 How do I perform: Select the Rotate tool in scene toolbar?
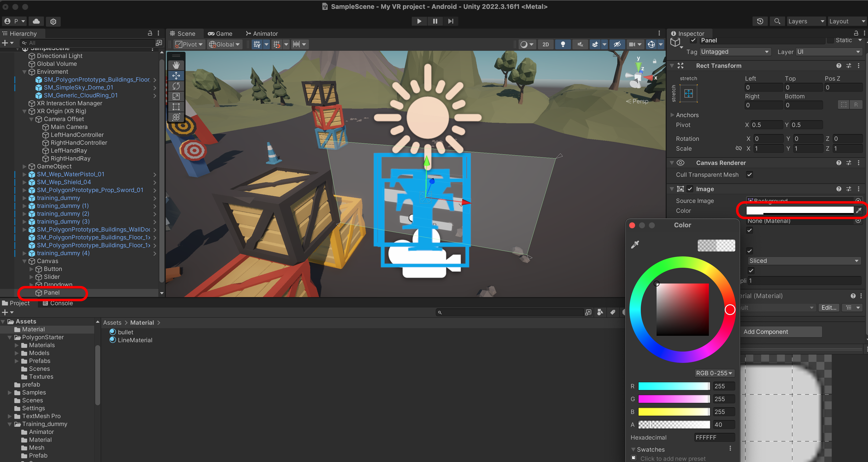[176, 86]
